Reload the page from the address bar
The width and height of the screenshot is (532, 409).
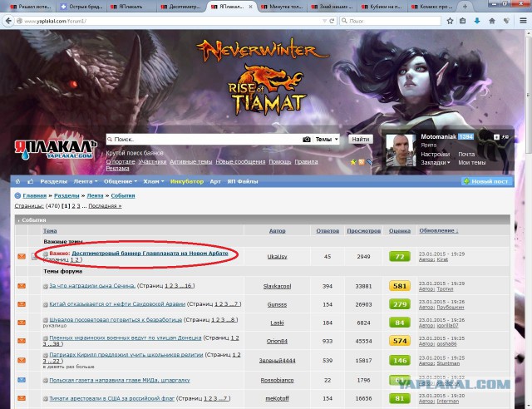pyautogui.click(x=332, y=21)
